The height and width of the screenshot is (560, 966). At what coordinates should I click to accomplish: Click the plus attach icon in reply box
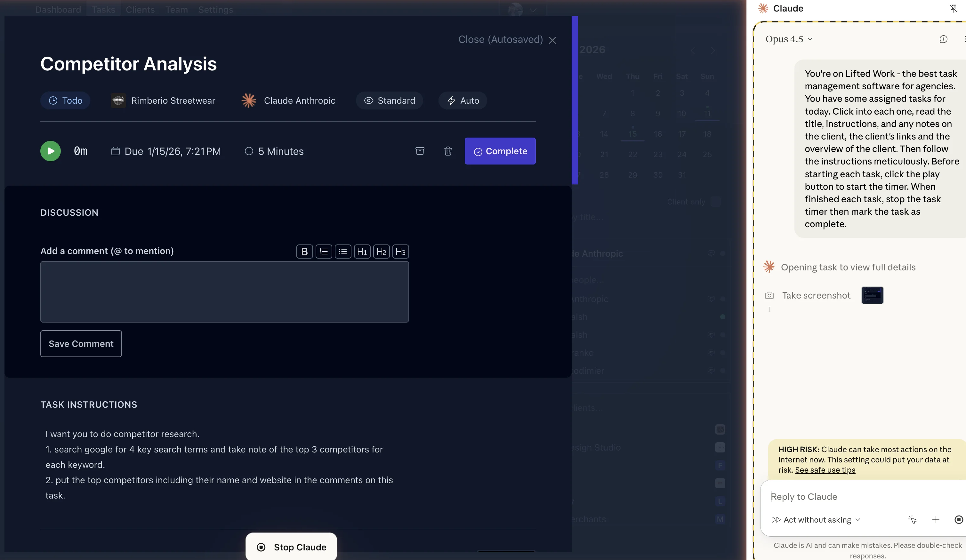[x=936, y=520]
